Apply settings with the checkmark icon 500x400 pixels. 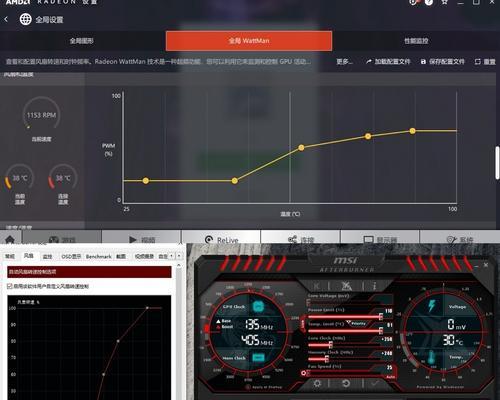[x=375, y=384]
